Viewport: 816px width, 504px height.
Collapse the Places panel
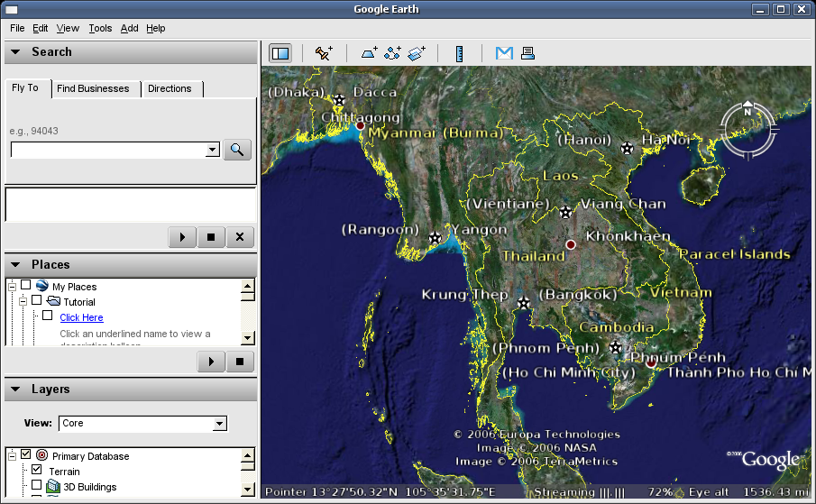click(15, 265)
